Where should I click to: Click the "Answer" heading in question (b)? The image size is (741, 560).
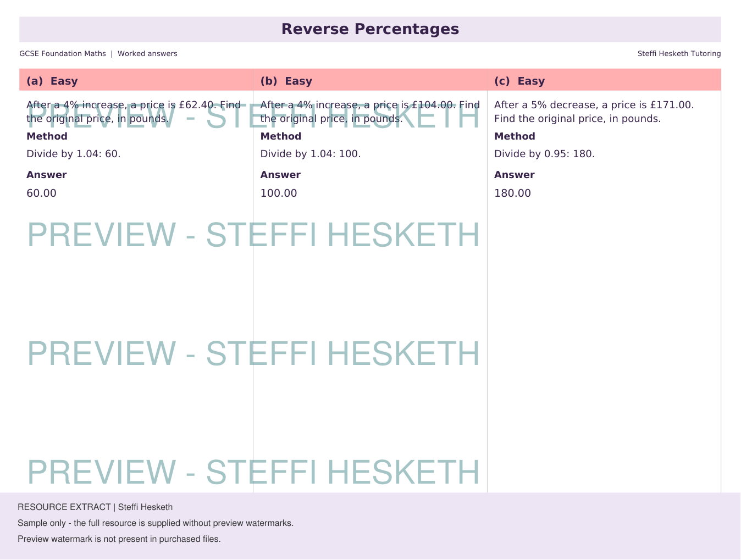tap(280, 175)
